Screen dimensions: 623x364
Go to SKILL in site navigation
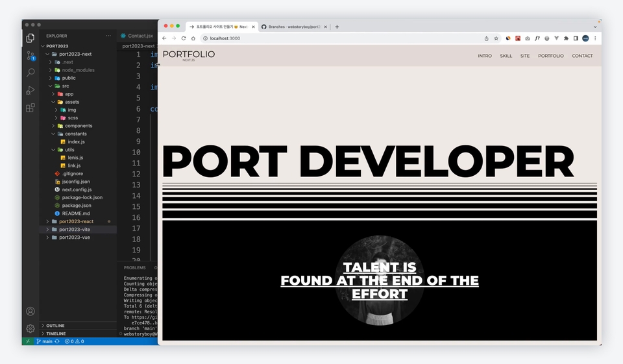click(x=506, y=56)
